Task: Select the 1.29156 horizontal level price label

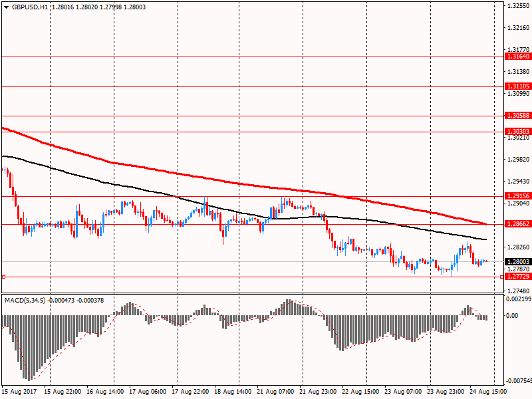Action: point(518,196)
